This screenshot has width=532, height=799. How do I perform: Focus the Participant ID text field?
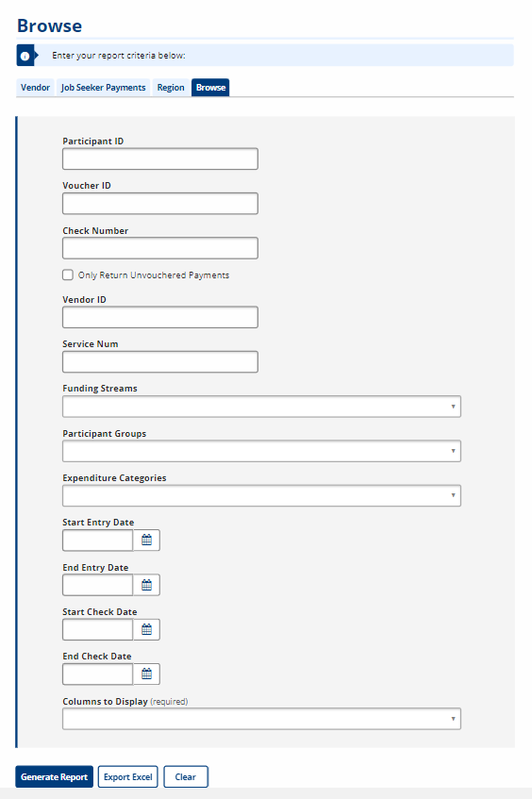click(160, 159)
